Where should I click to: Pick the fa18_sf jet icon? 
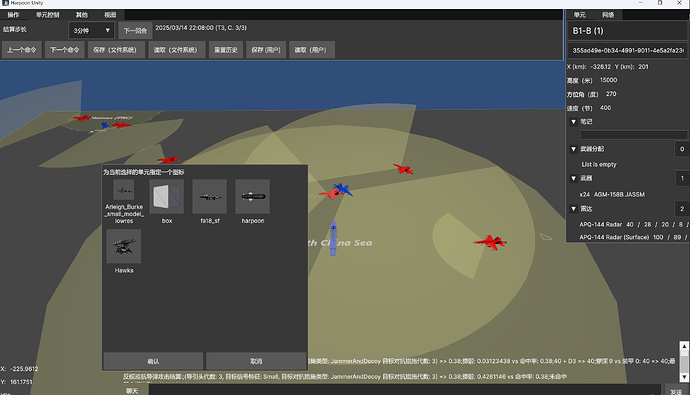tap(210, 196)
